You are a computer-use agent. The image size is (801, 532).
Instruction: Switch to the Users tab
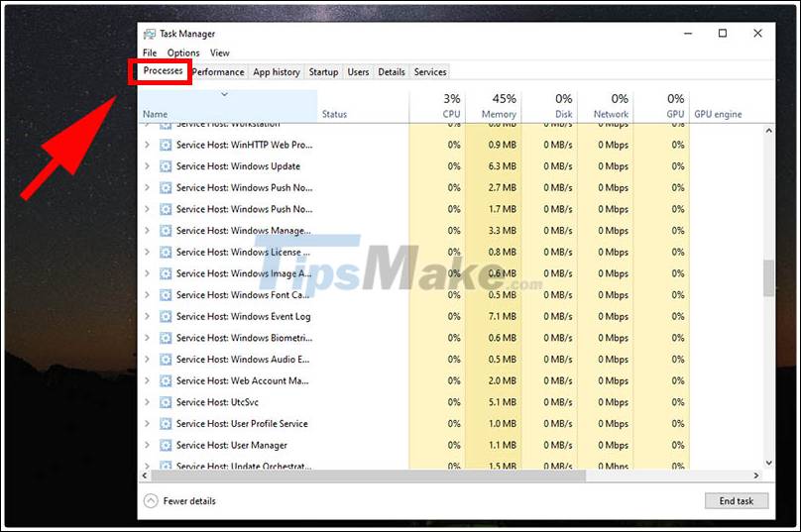point(358,72)
